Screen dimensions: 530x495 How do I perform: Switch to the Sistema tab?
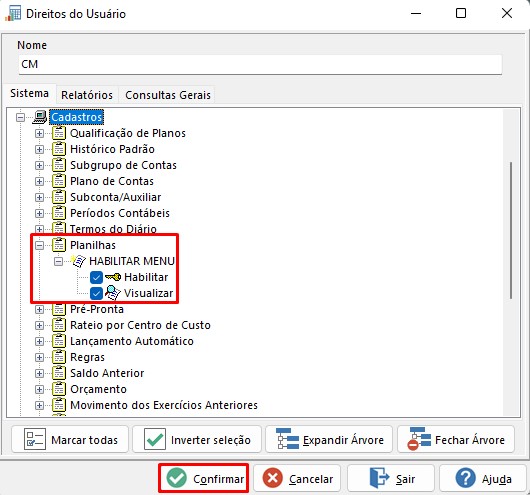(x=29, y=93)
